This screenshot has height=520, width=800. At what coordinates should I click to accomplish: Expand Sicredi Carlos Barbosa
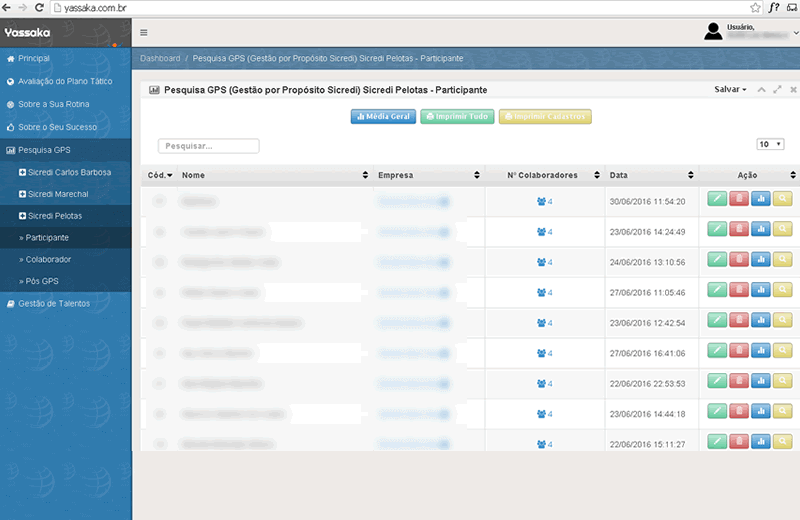click(65, 172)
